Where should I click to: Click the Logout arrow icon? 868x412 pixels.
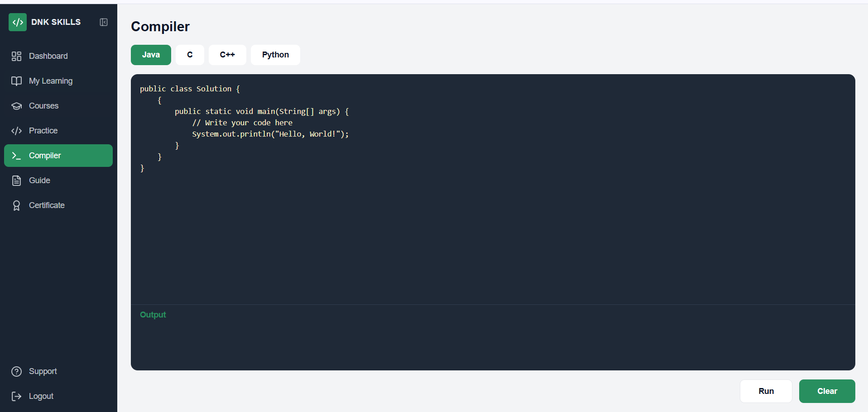tap(17, 396)
